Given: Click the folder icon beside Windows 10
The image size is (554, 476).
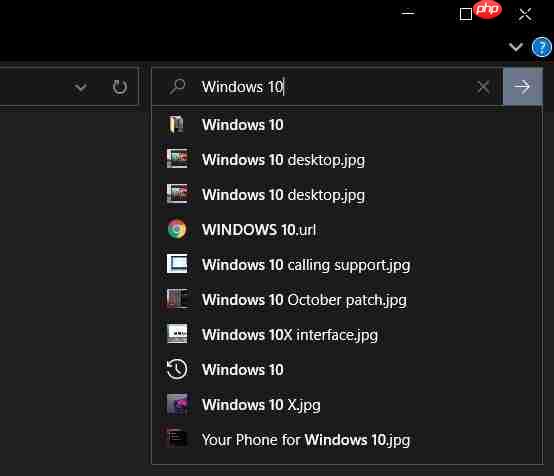Looking at the screenshot, I should tap(177, 125).
